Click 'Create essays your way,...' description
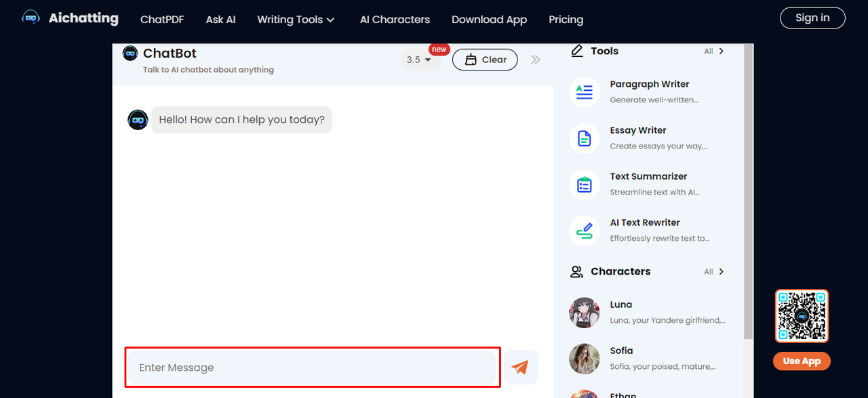868x398 pixels. coord(658,146)
